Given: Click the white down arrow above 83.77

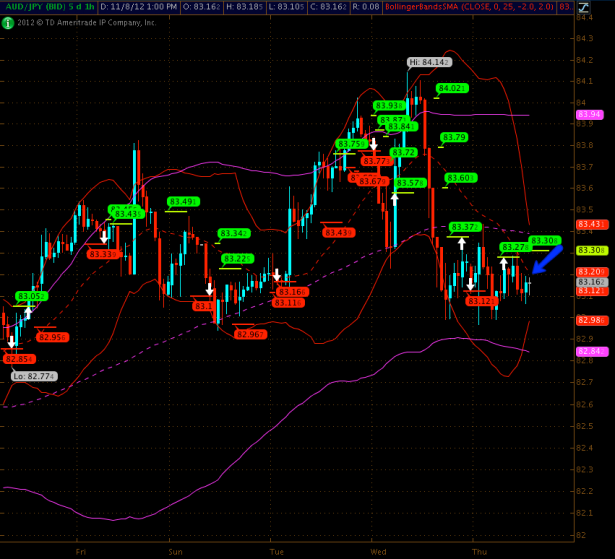Looking at the screenshot, I should [373, 146].
